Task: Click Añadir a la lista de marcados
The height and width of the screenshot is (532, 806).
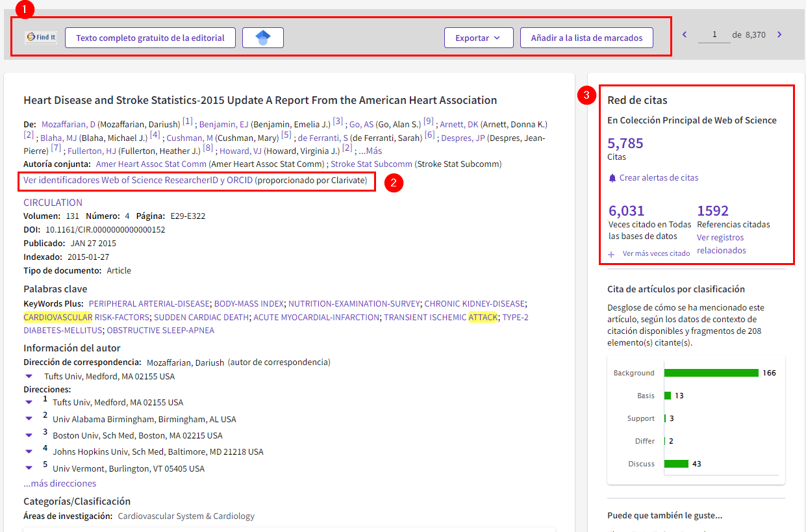Action: [x=586, y=38]
